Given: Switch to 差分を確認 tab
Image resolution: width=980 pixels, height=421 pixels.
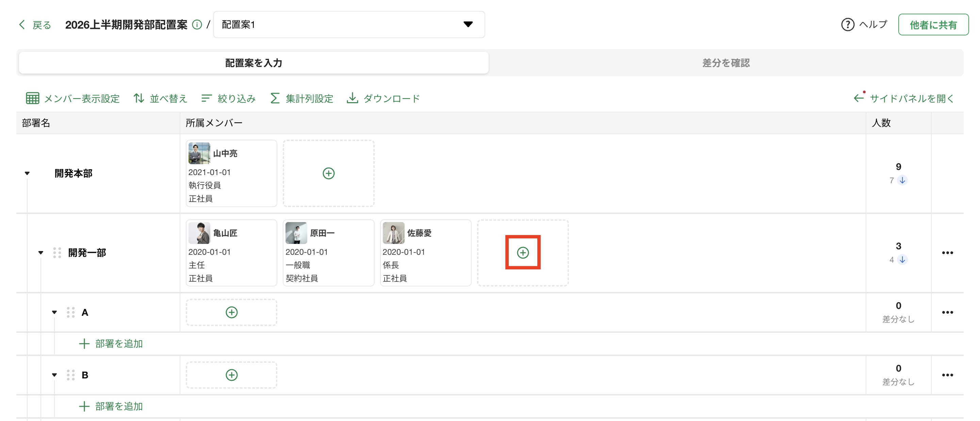Looking at the screenshot, I should click(x=725, y=63).
